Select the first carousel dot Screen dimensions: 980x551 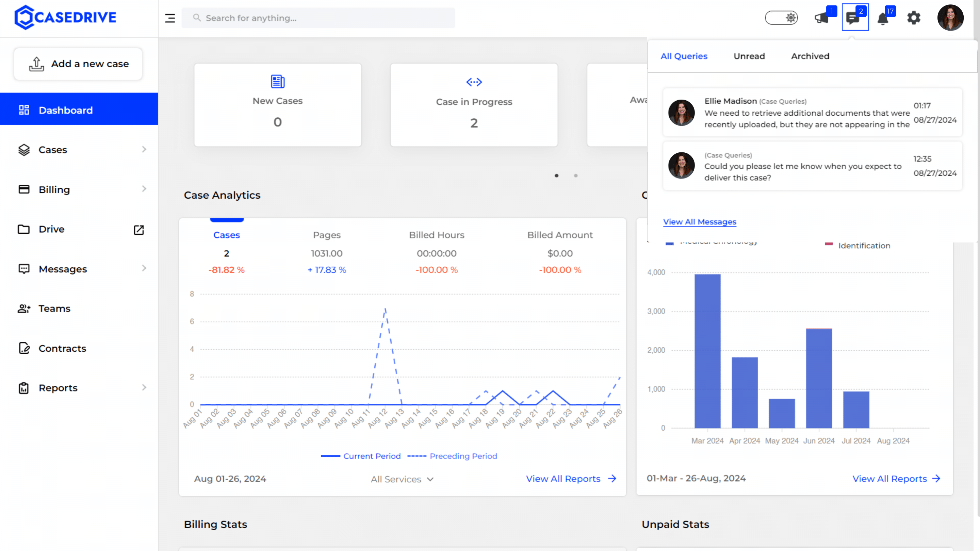557,176
